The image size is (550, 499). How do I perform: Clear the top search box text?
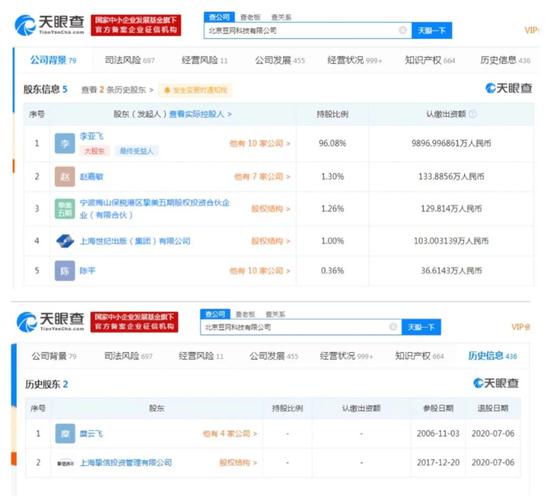(x=403, y=30)
